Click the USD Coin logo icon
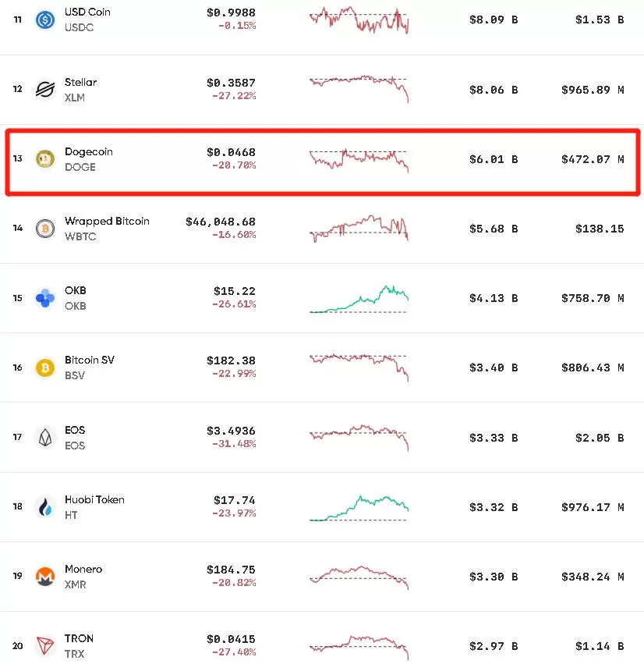644x664 pixels. [45, 20]
